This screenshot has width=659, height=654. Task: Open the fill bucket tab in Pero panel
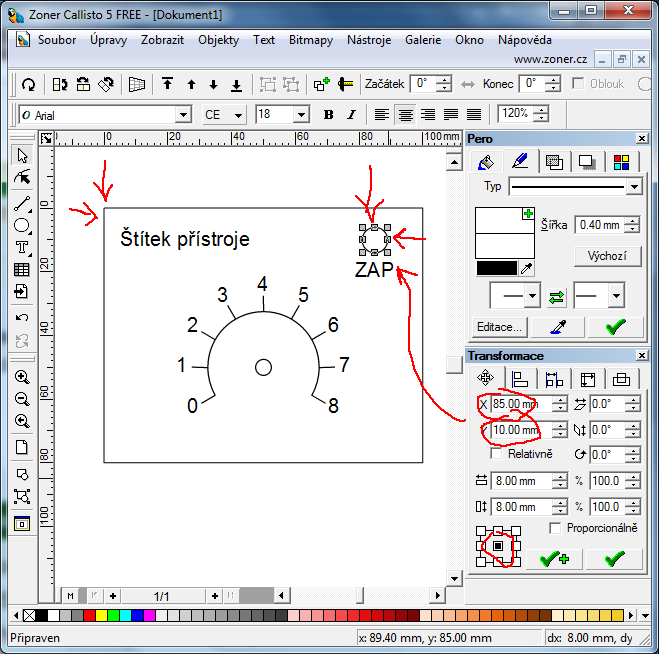486,162
